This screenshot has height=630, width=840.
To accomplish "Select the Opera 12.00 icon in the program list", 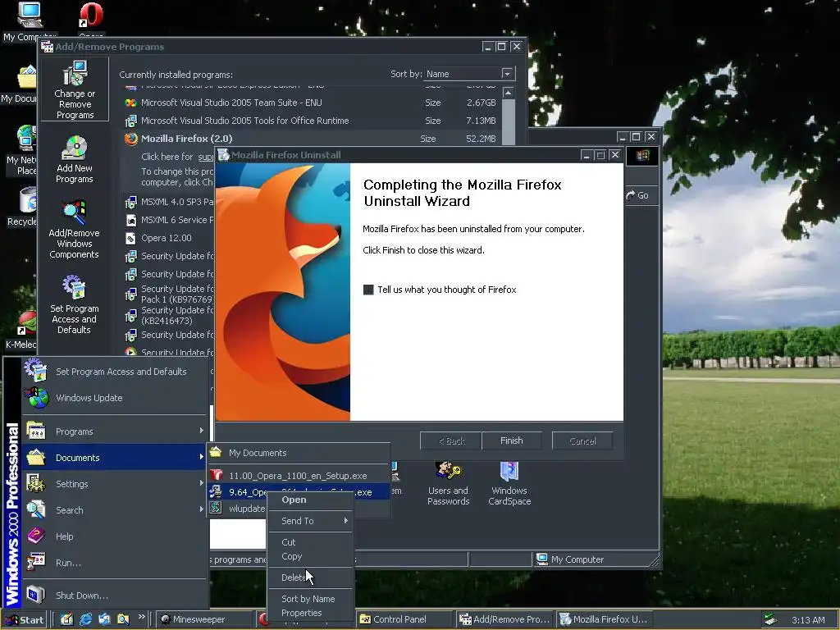I will point(130,238).
